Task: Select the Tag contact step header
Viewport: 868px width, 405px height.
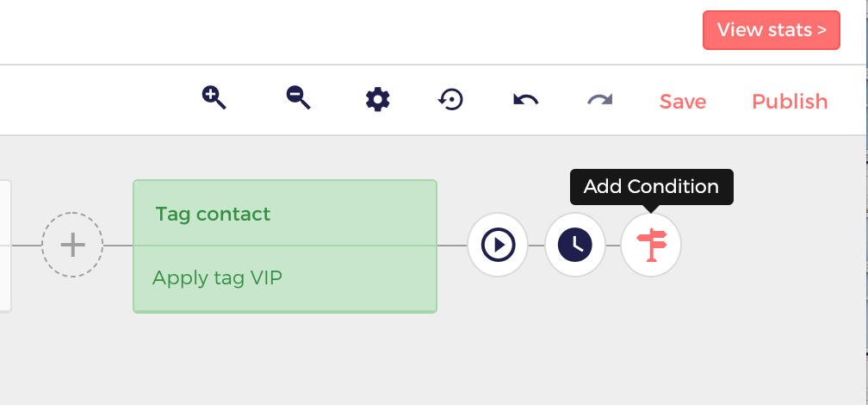Action: pos(285,214)
